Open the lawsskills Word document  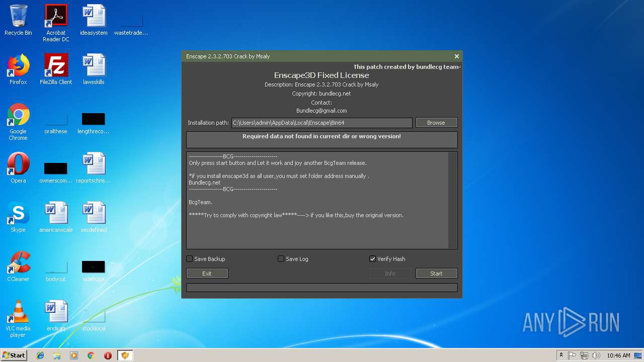[94, 69]
